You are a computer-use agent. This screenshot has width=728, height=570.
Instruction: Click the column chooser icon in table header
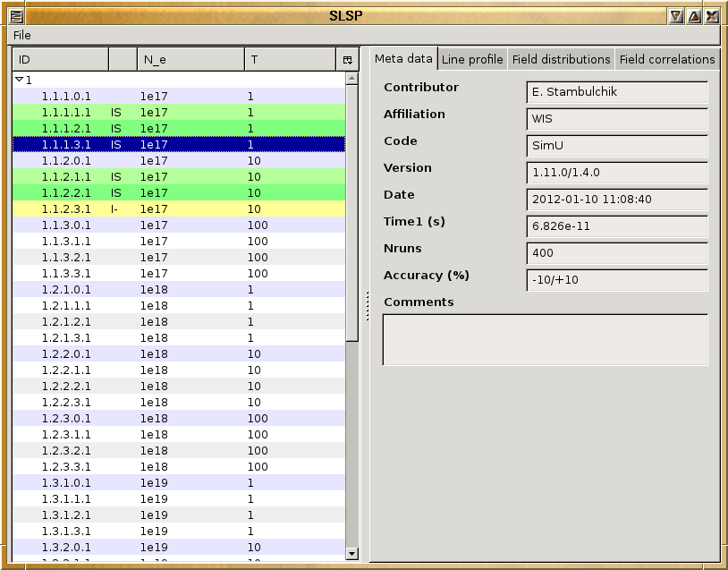pos(347,60)
